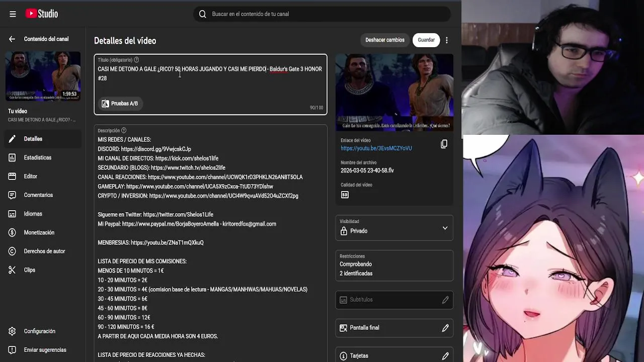644x362 pixels.
Task: Copy the video link with copy icon
Action: point(444,144)
